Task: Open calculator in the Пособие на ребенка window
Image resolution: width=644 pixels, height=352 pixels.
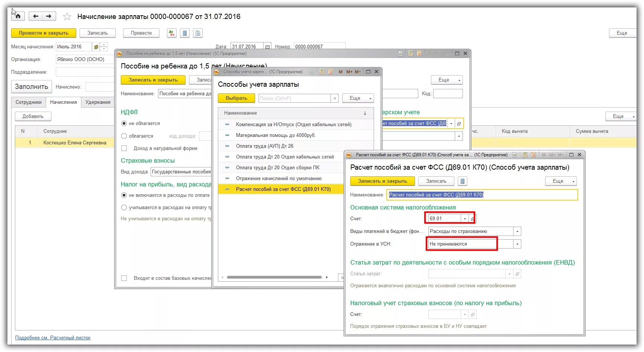Action: (x=410, y=54)
